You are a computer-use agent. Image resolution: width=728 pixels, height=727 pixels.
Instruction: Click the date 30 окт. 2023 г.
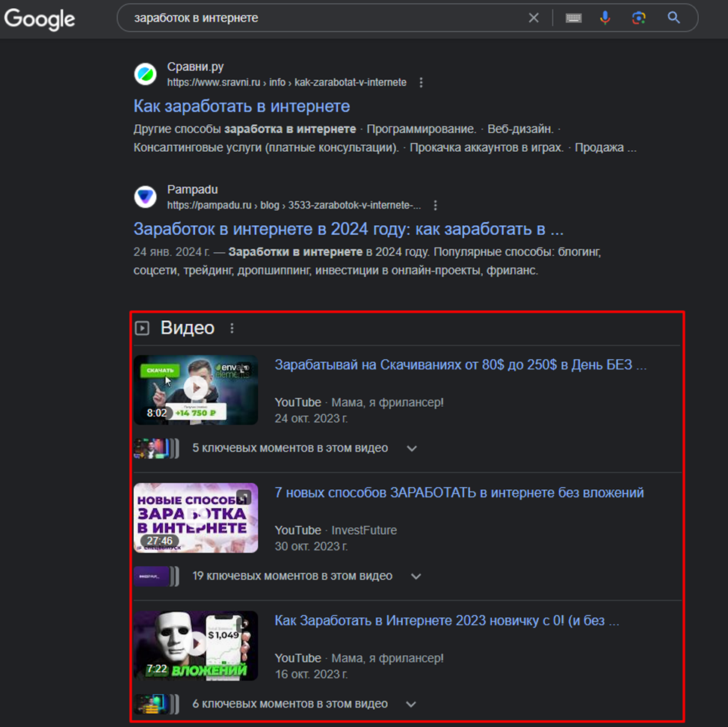pos(311,546)
